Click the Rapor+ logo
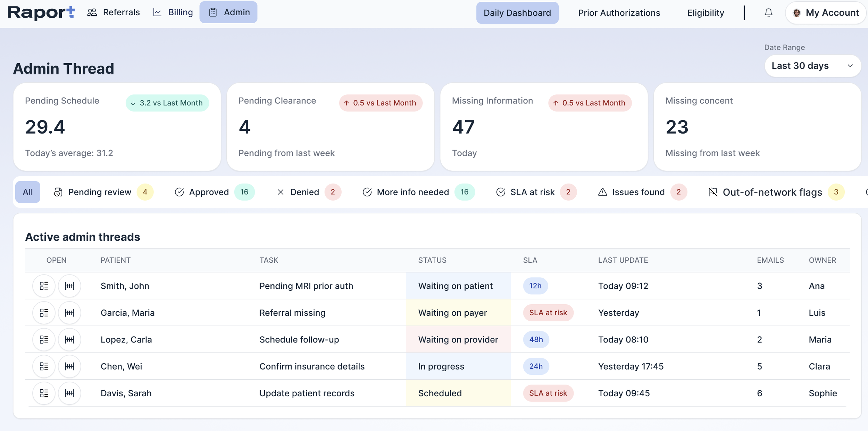The width and height of the screenshot is (868, 431). [x=41, y=13]
